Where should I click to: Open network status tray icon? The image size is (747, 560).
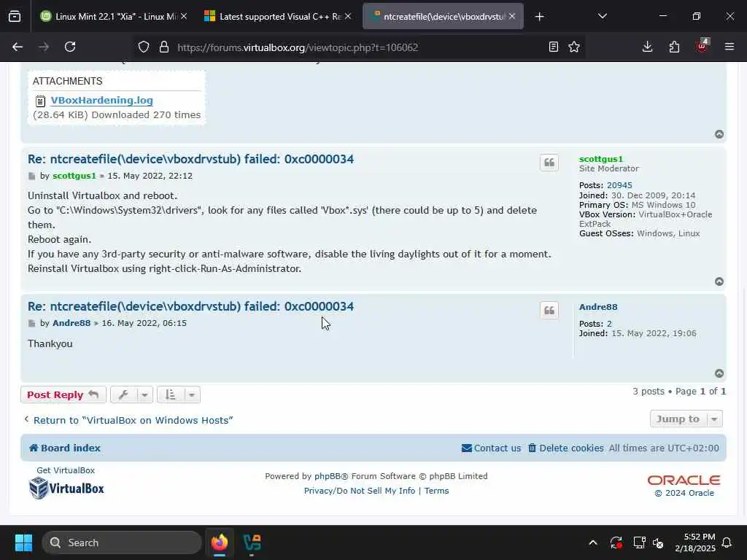[x=639, y=542]
